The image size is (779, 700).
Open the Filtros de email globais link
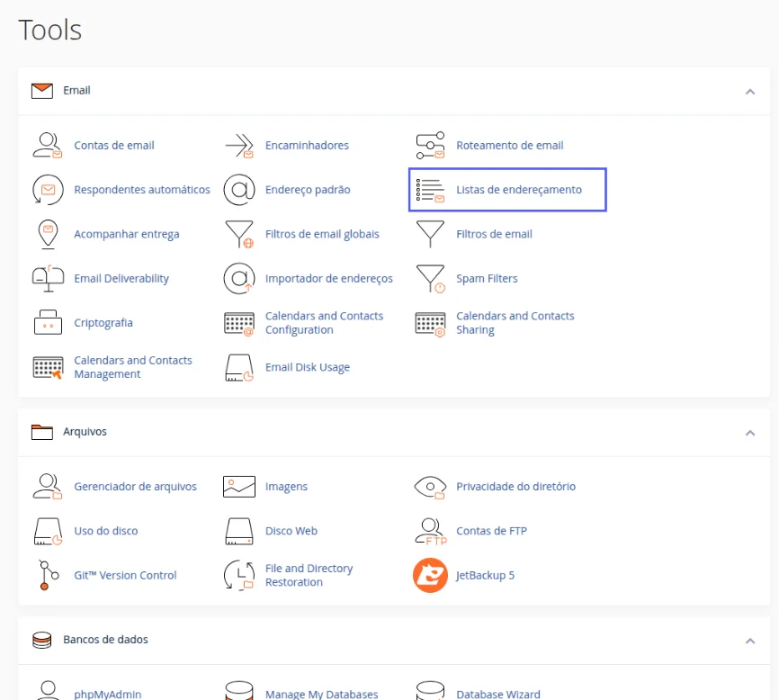(x=322, y=235)
